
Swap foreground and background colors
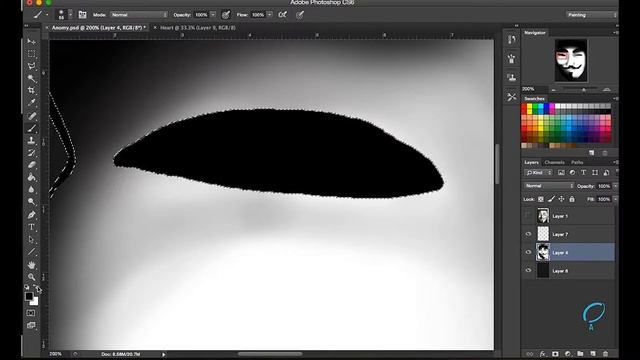37,288
